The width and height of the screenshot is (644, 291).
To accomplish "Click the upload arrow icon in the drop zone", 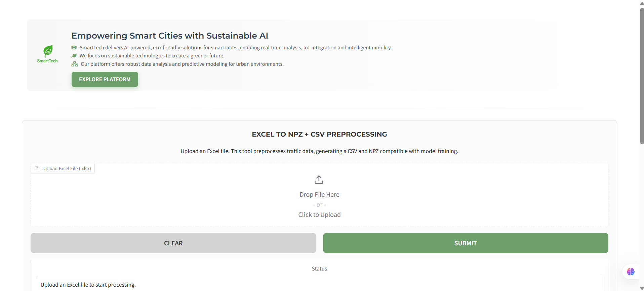I will pyautogui.click(x=319, y=180).
